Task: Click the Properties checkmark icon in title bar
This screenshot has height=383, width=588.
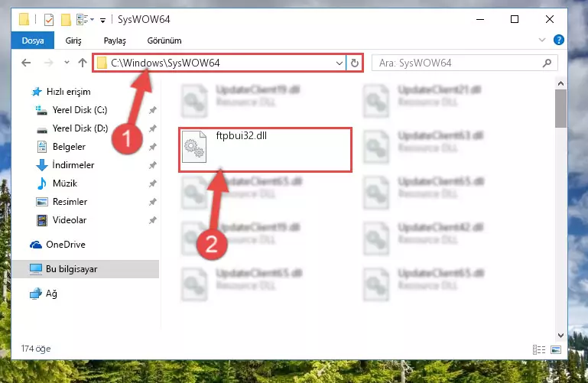Action: pos(49,19)
